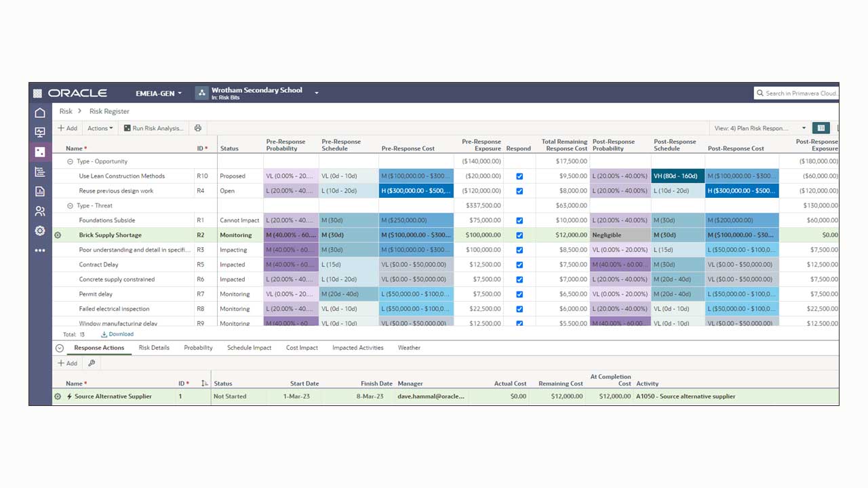Click the grid view icon beside view selector
Image resolution: width=868 pixels, height=488 pixels.
pyautogui.click(x=821, y=127)
